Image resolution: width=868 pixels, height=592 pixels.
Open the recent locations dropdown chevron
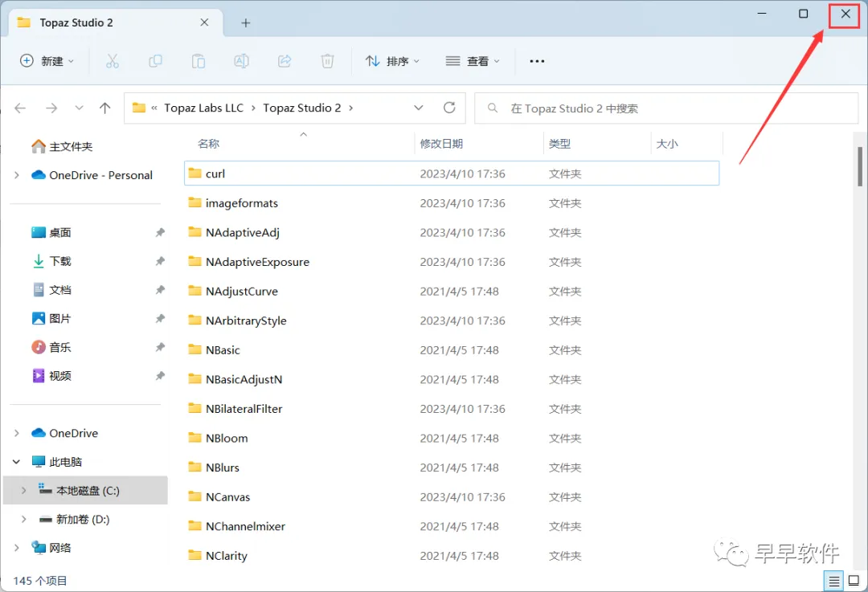79,108
